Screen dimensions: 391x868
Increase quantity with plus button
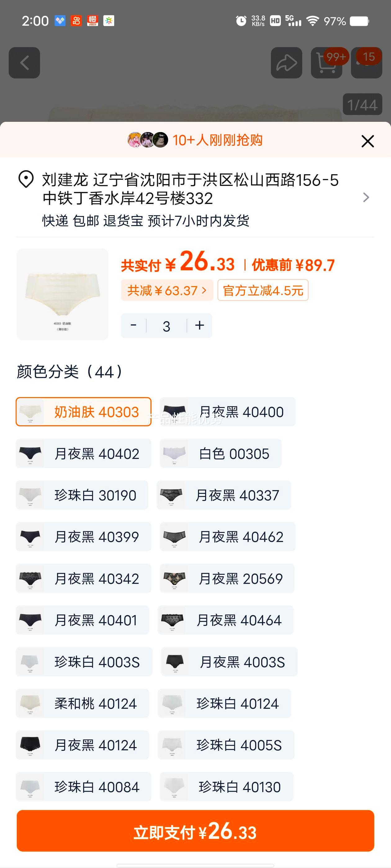[200, 325]
